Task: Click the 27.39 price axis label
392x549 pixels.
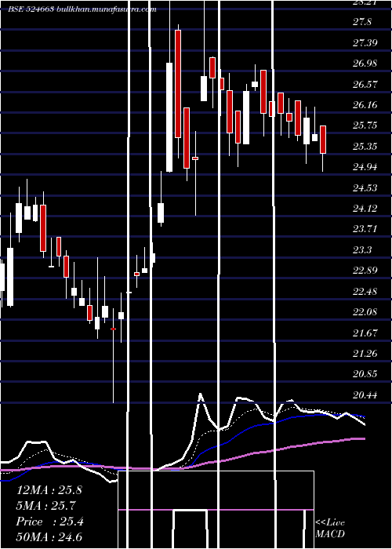Action: 365,43
